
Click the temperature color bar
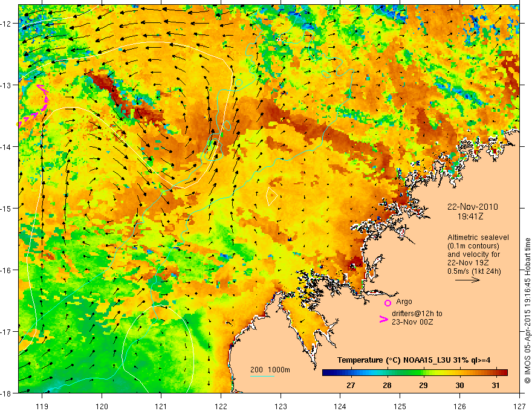415,373
